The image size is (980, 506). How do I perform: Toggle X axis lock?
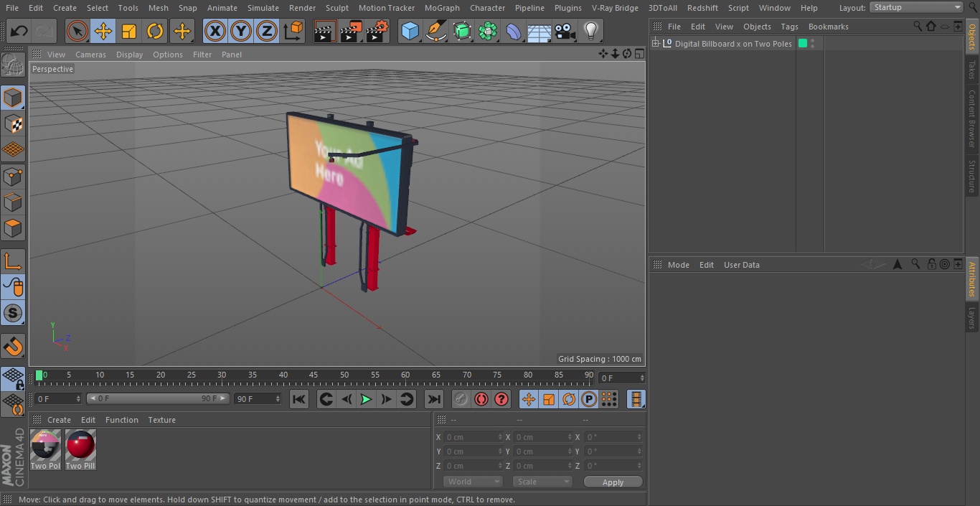tap(215, 31)
